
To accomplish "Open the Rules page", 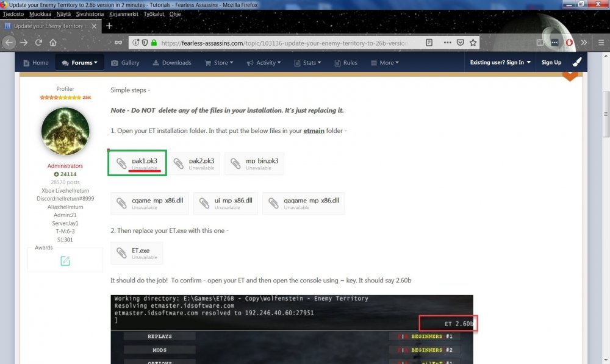I will pos(345,63).
